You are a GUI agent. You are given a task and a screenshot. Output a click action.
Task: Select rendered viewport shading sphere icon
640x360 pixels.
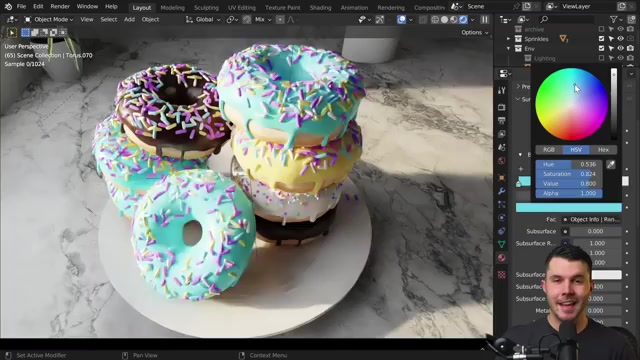(x=463, y=19)
